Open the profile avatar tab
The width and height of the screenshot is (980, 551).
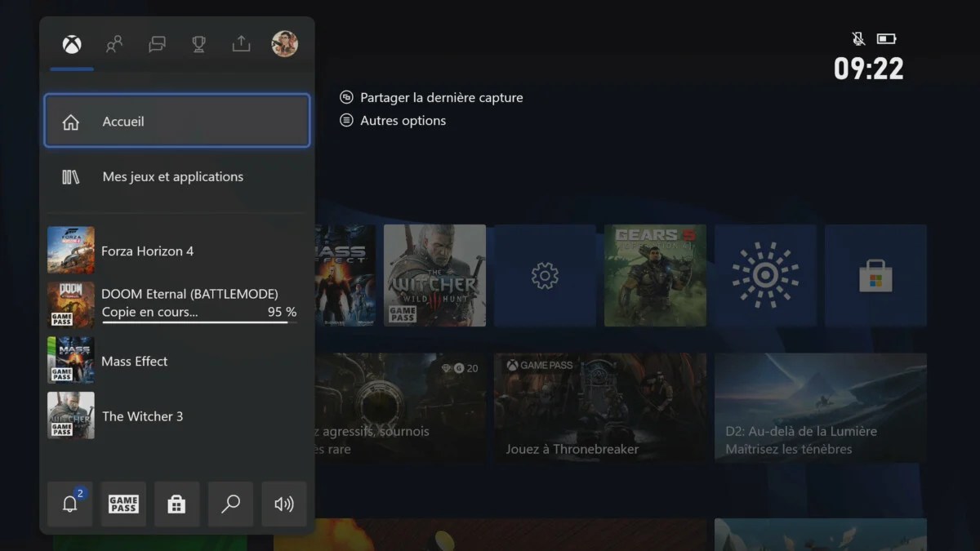284,44
